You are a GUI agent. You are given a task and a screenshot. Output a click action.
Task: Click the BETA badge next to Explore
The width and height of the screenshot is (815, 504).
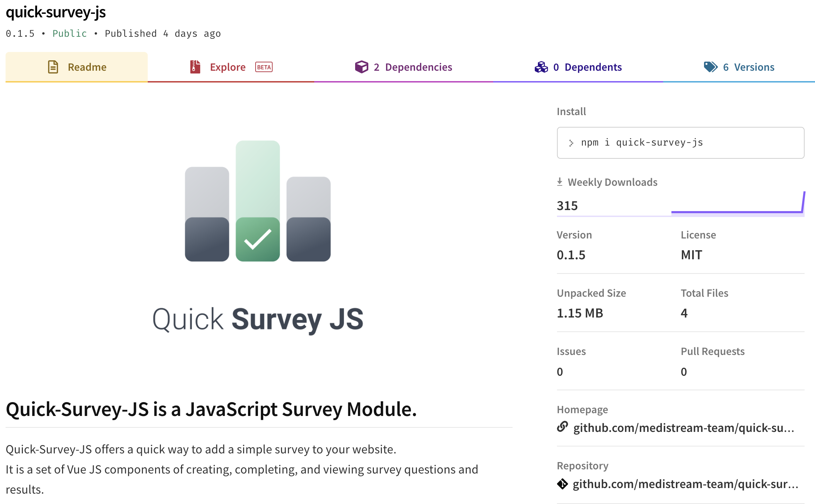pyautogui.click(x=264, y=67)
